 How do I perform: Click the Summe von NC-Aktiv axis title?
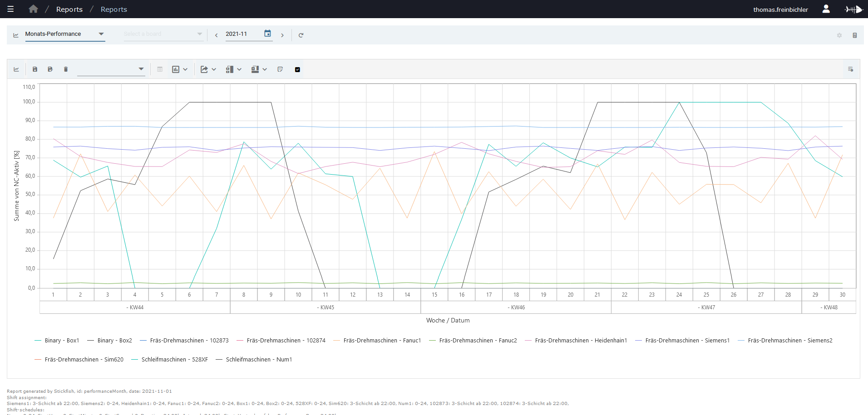tap(17, 186)
